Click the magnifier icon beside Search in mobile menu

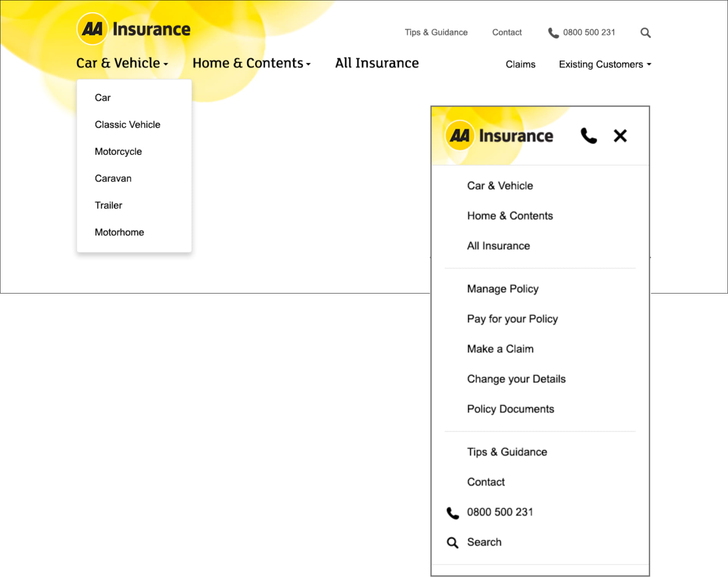453,543
